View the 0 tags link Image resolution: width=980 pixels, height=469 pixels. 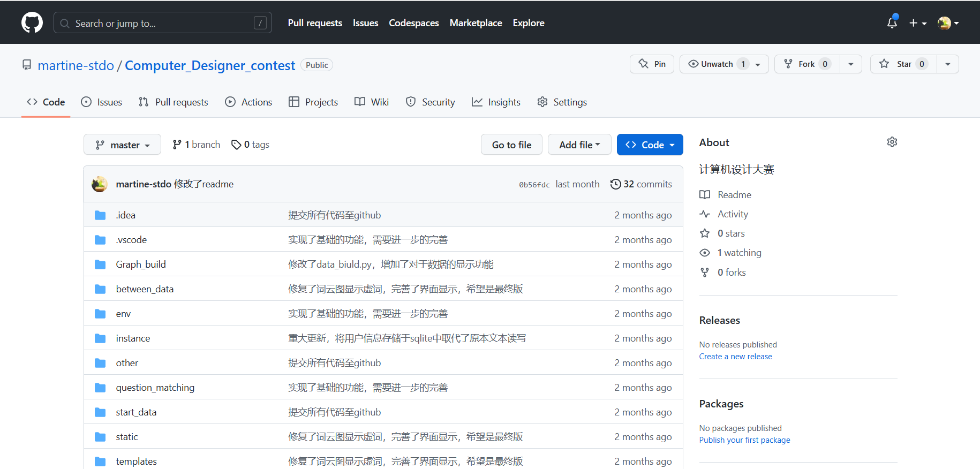coord(250,145)
